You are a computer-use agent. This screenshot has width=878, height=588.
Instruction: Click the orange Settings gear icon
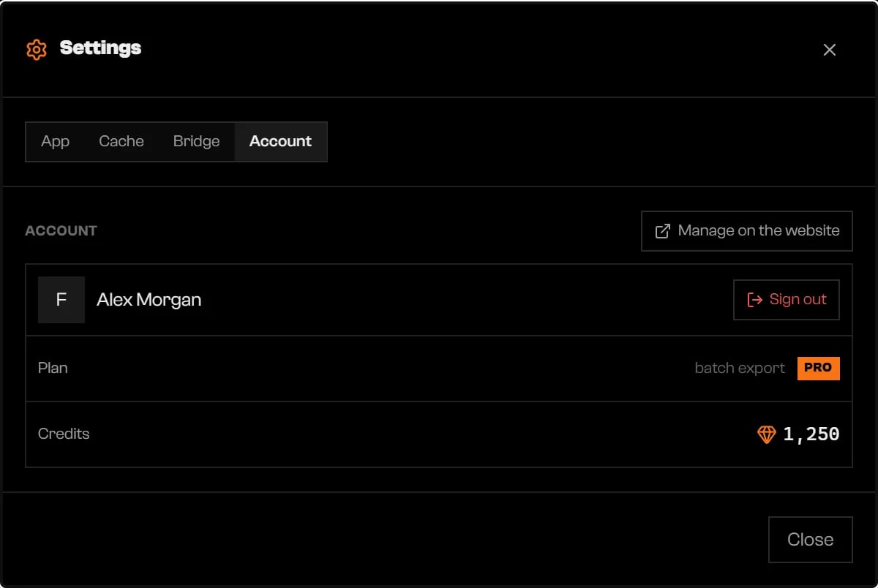(37, 50)
